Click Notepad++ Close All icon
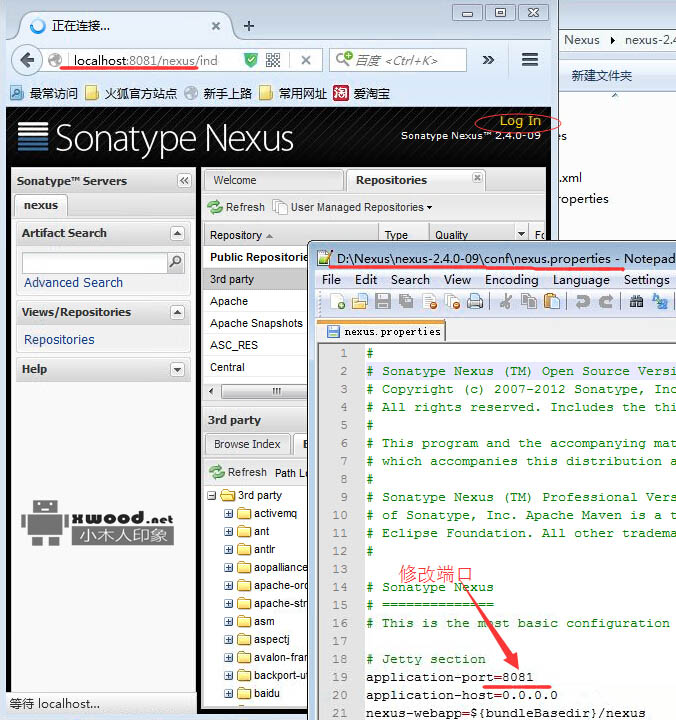 [x=452, y=302]
